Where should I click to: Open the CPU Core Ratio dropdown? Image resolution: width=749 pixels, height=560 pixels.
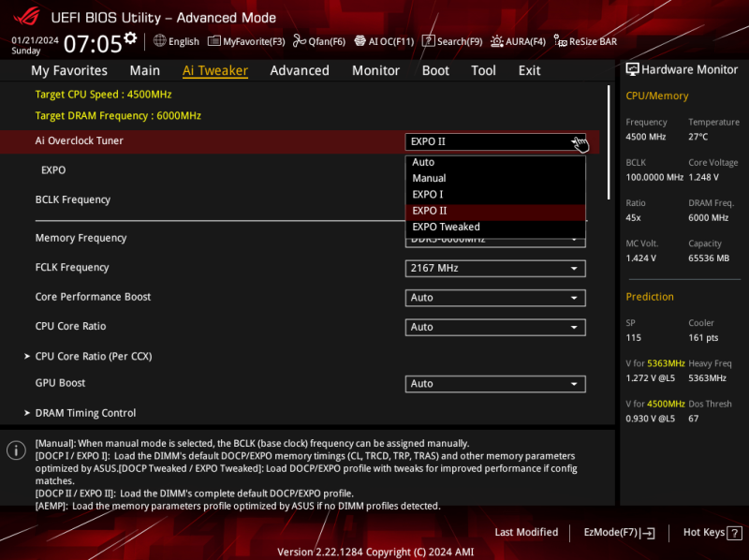(495, 328)
